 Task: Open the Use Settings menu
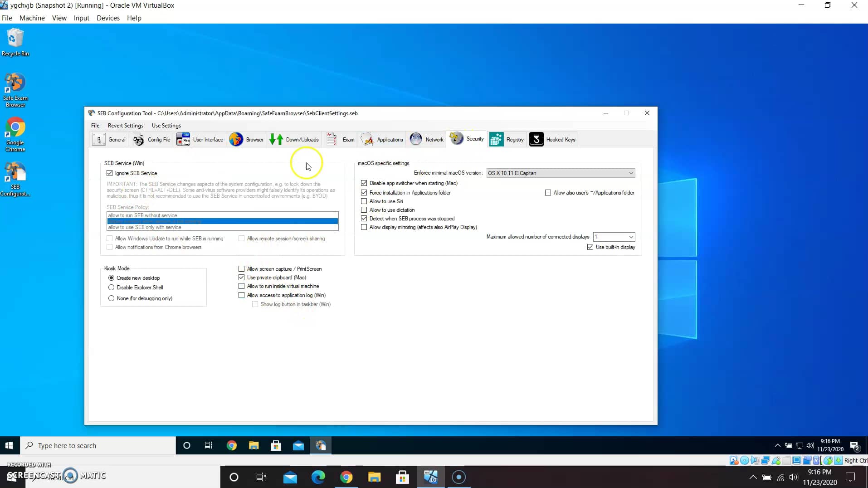tap(166, 125)
